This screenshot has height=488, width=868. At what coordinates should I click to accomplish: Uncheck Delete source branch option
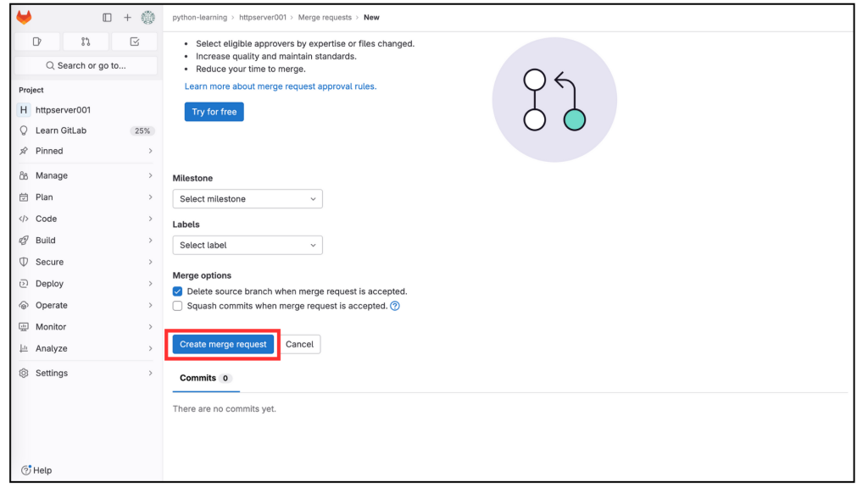[177, 291]
